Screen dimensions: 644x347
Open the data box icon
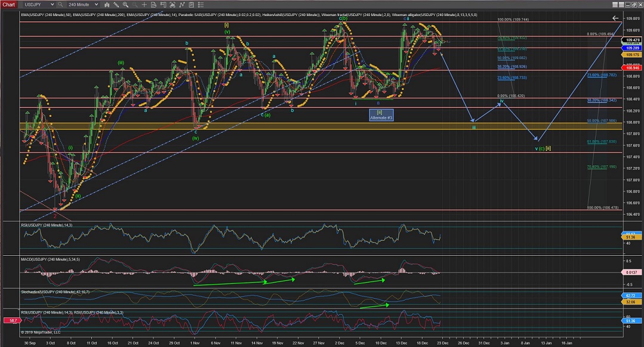coord(153,5)
